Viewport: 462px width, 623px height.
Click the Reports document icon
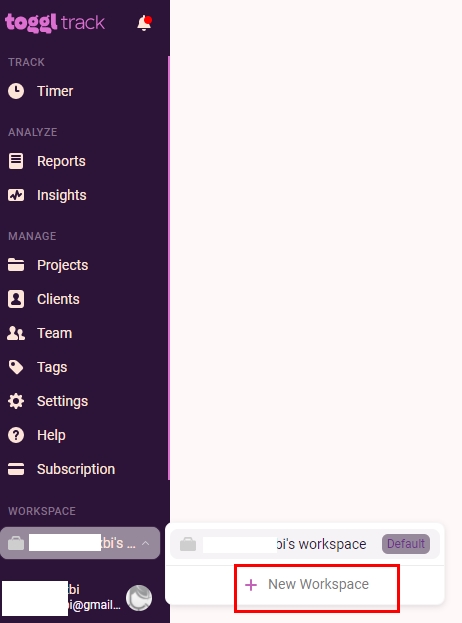16,161
